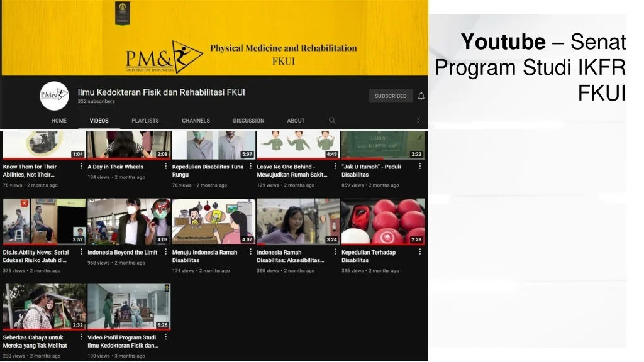
Task: Play the 4:49 Leave No One Behind thumbnail
Action: point(298,145)
